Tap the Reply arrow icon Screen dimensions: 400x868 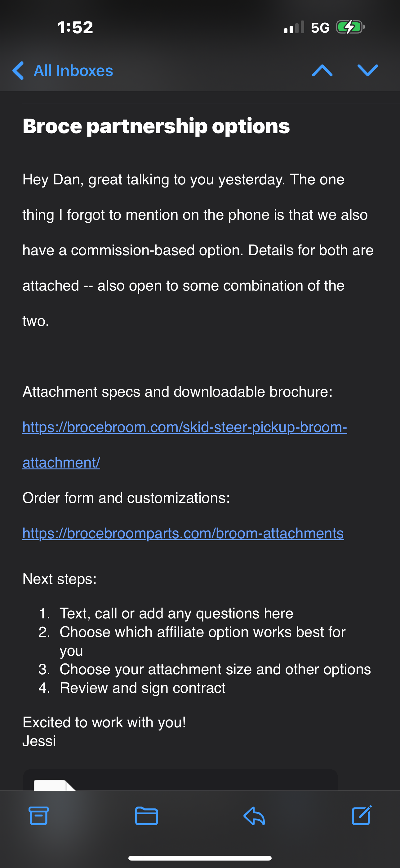click(x=254, y=816)
